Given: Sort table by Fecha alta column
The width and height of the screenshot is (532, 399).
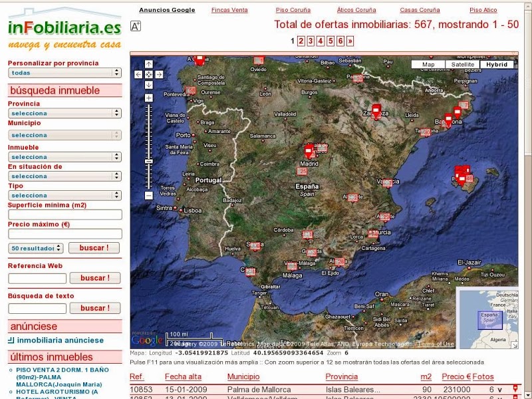Looking at the screenshot, I should tap(184, 376).
